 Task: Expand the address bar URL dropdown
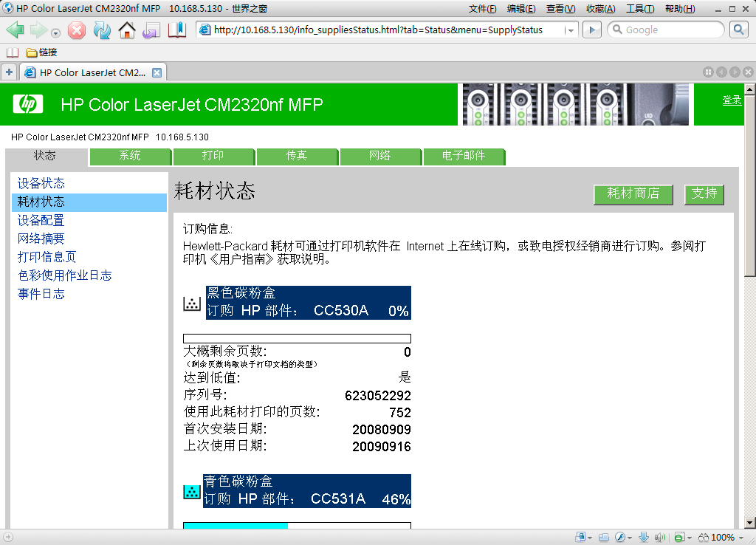click(571, 30)
